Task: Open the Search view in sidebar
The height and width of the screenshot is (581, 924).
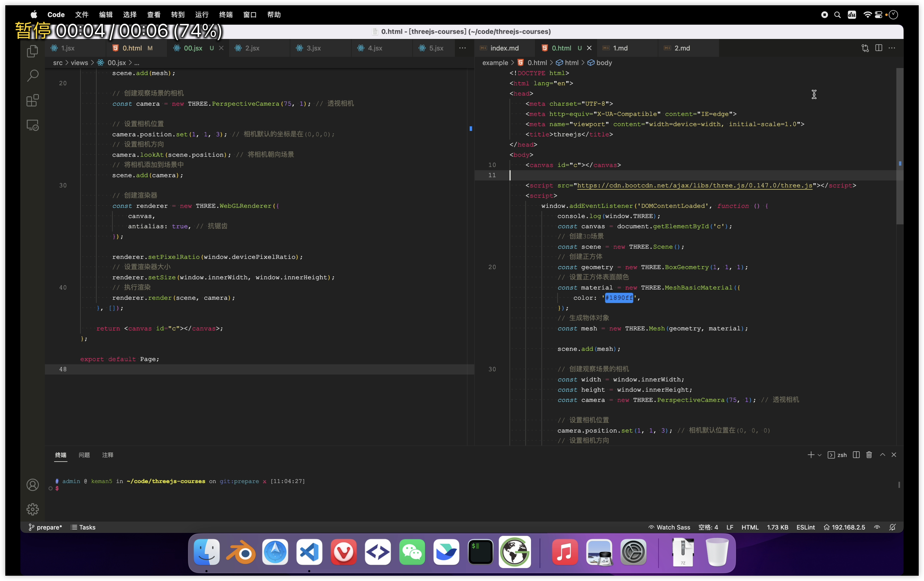Action: (x=33, y=76)
